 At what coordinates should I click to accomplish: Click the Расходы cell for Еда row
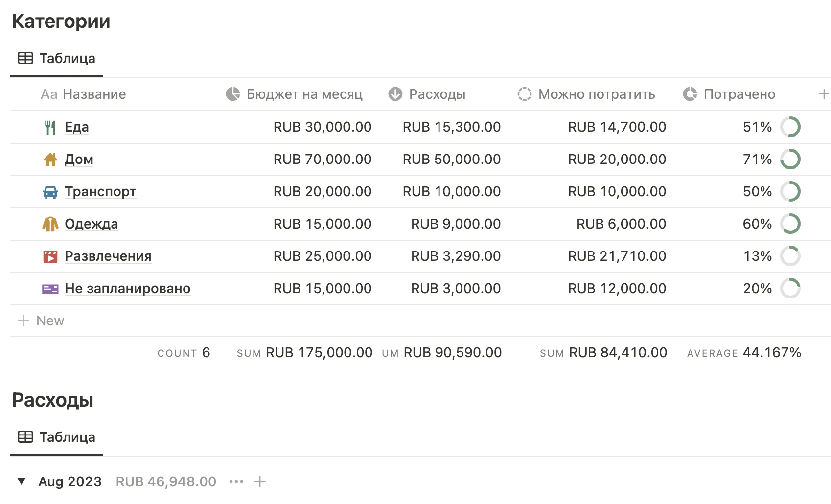point(451,127)
